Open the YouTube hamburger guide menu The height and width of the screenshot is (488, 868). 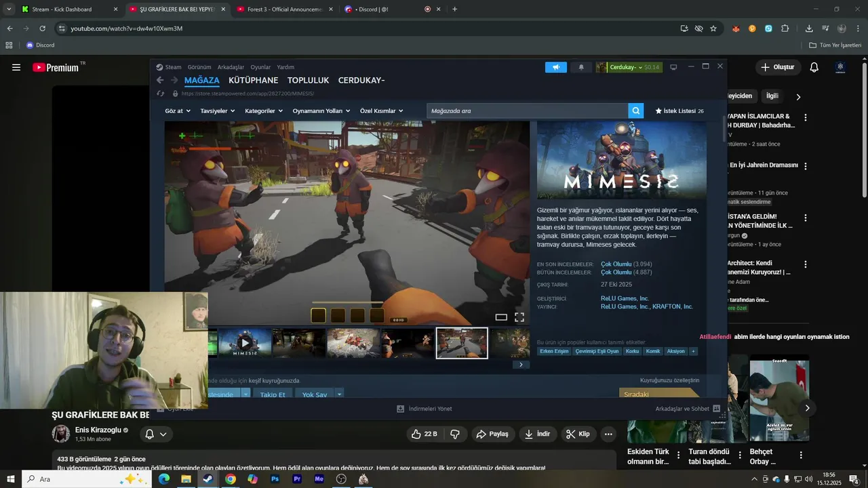tap(16, 67)
